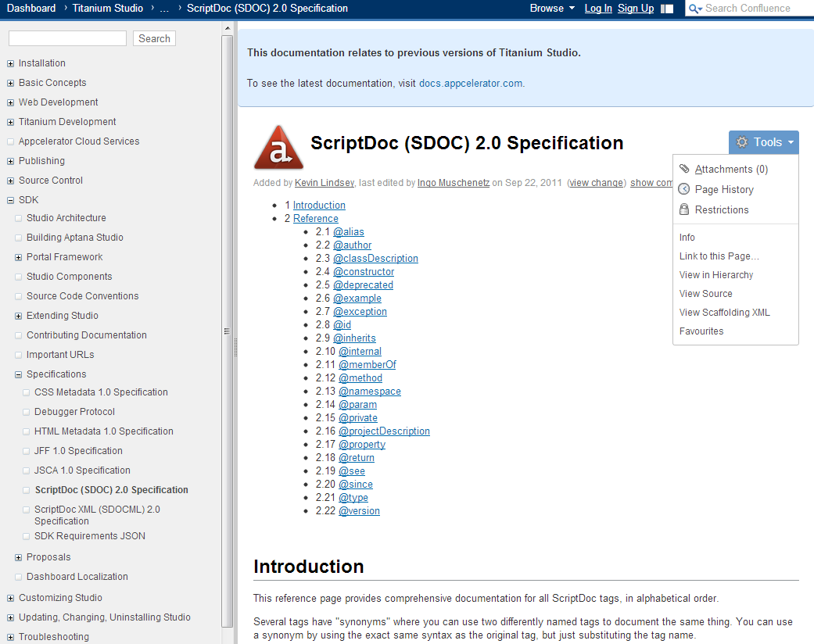Collapse the Specifications tree node
814x644 pixels.
(18, 374)
